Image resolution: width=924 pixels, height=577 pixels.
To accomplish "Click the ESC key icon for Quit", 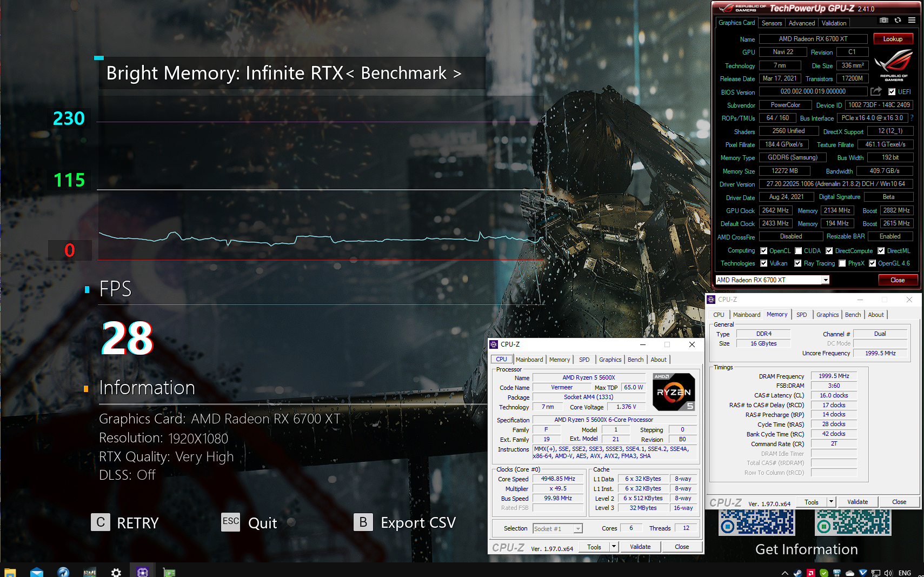I will click(231, 522).
